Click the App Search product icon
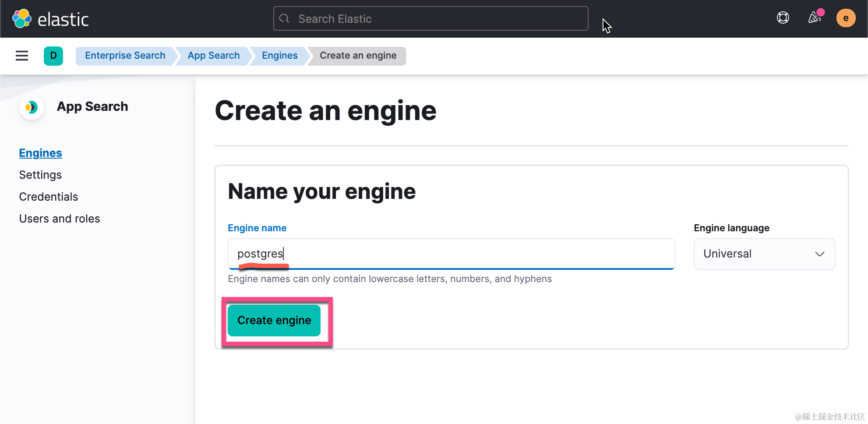The image size is (868, 424). 32,107
